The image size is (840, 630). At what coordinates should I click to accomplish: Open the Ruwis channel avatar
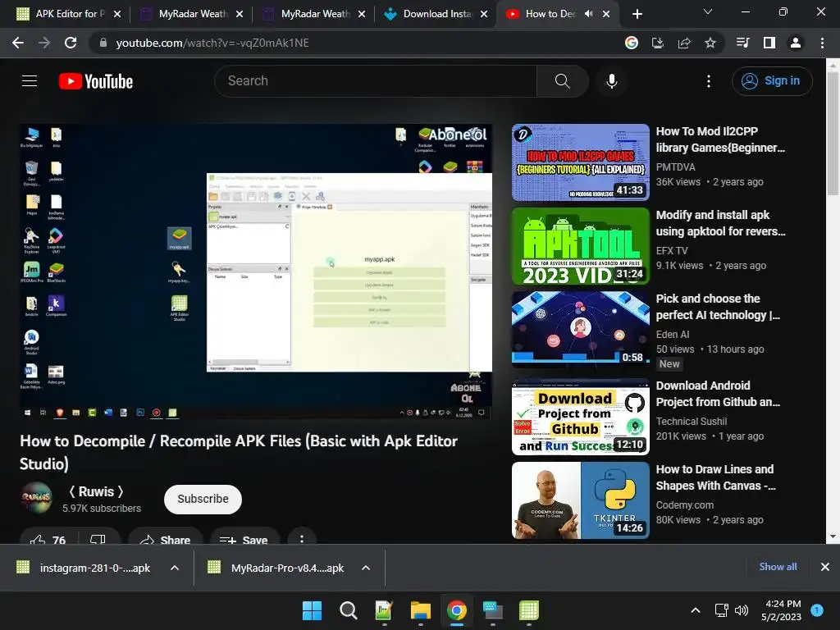pos(36,498)
